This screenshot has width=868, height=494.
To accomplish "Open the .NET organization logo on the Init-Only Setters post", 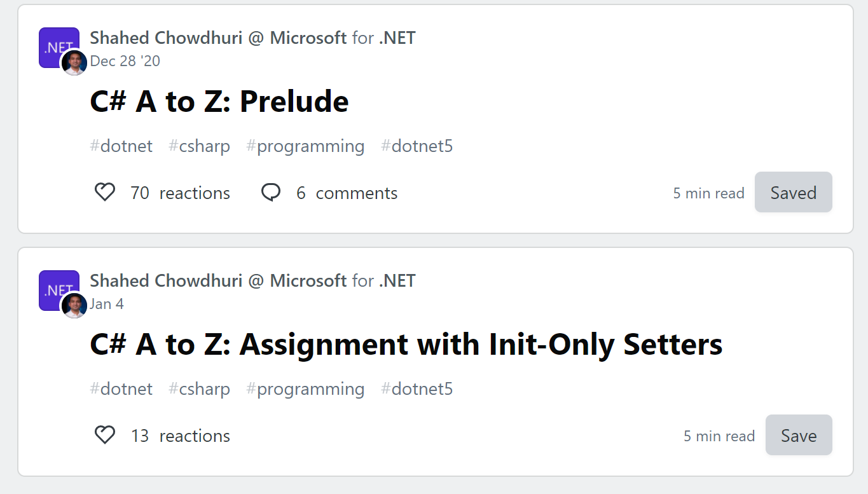I will pyautogui.click(x=59, y=289).
